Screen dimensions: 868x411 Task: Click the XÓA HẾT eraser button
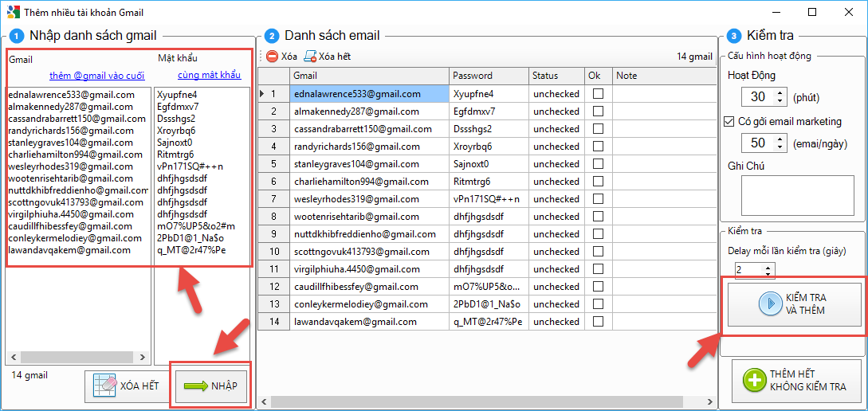click(126, 386)
